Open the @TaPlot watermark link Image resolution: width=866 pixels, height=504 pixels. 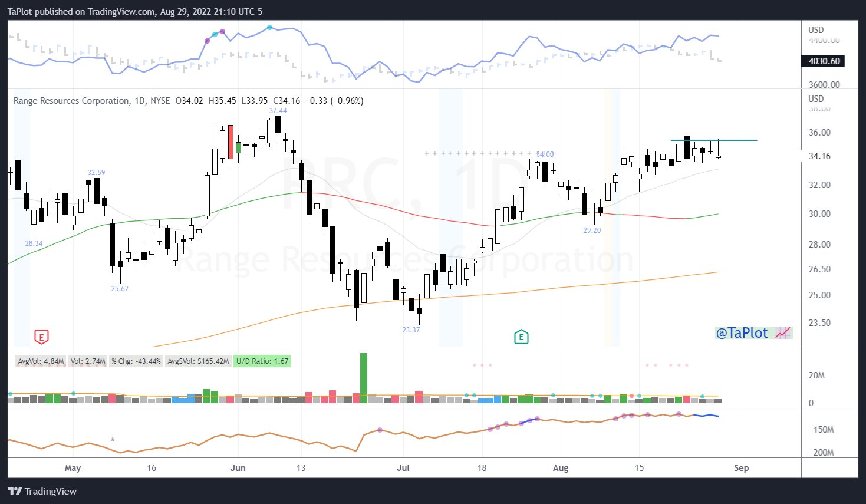coord(742,333)
